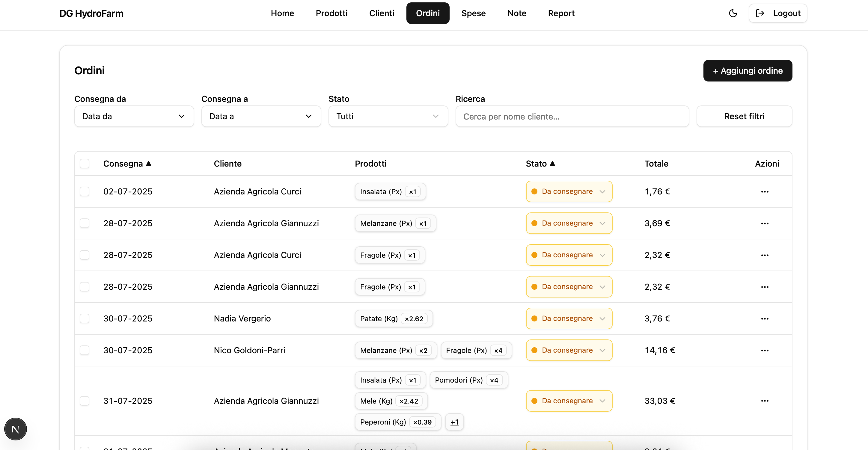The image size is (868, 450).
Task: Focus the customer name search field
Action: tap(572, 117)
